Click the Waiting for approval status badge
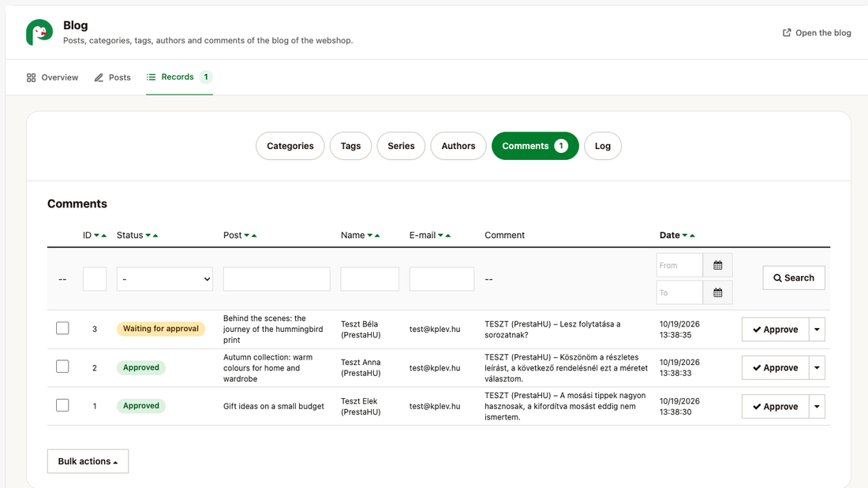The height and width of the screenshot is (488, 868). tap(160, 329)
